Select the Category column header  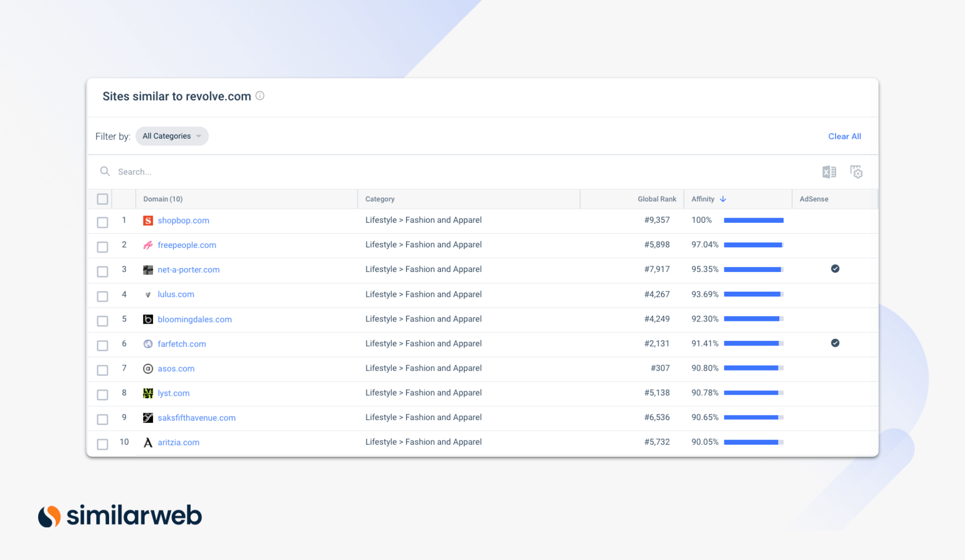(379, 199)
